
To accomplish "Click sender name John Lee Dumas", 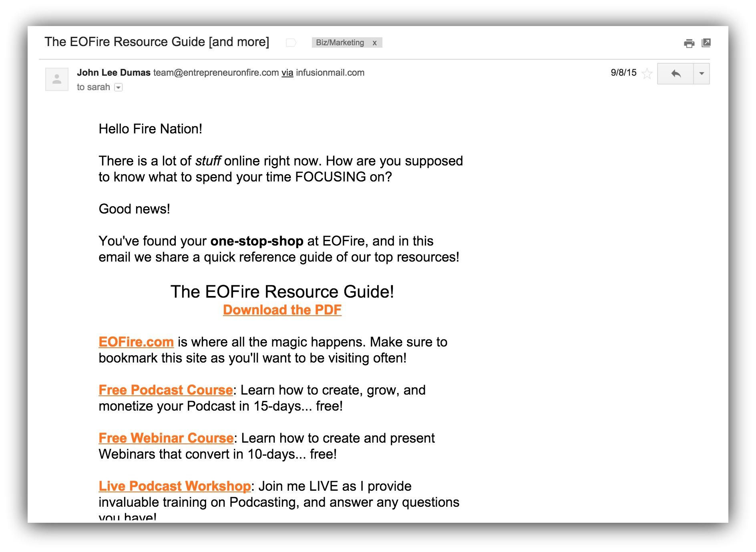I will [114, 73].
